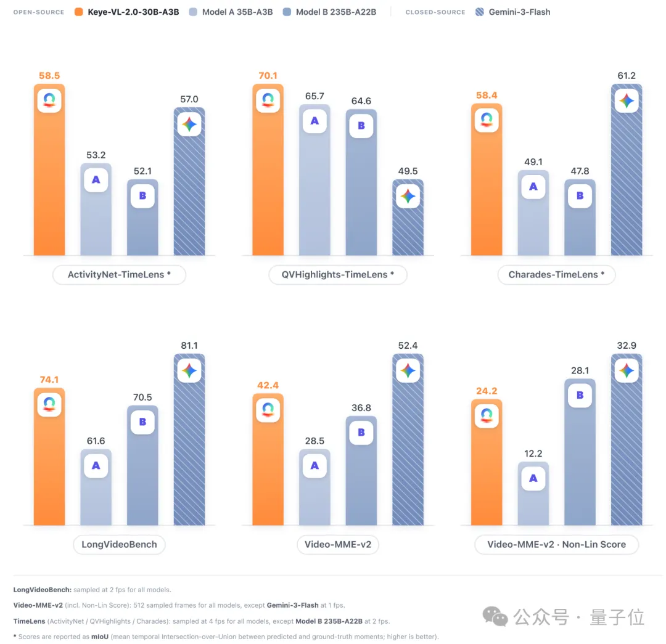Click the Gemini star icon on 57.0 bar
This screenshot has height=644, width=666.
[189, 124]
